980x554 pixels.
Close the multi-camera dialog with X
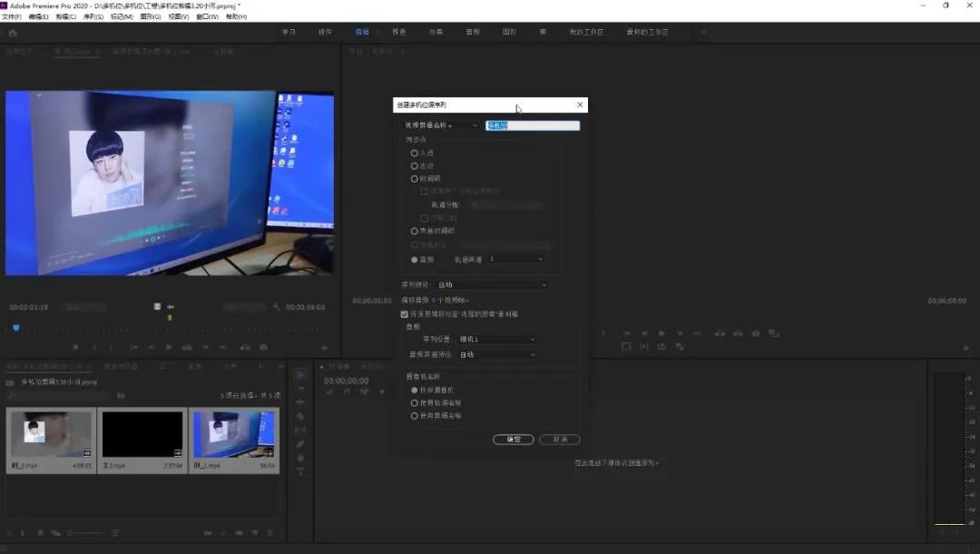pos(580,104)
